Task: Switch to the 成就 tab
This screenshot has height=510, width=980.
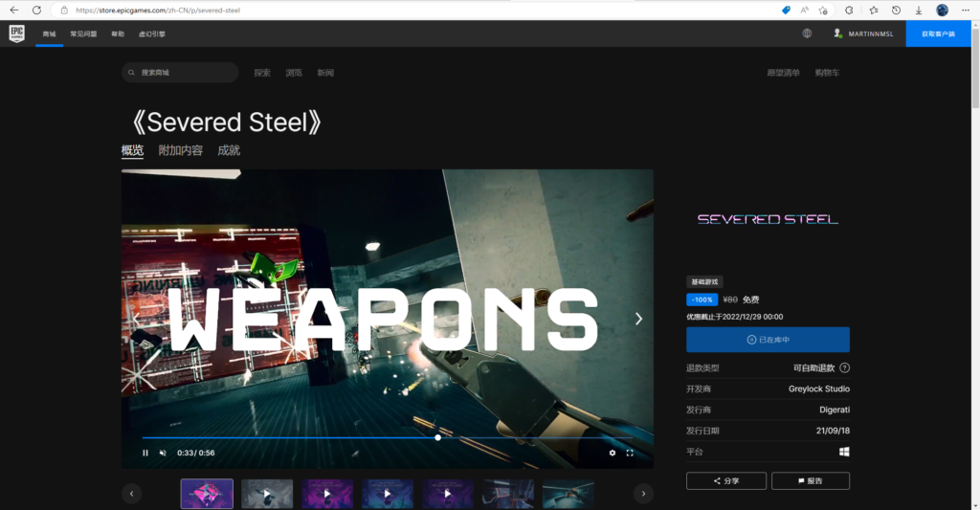Action: [229, 150]
